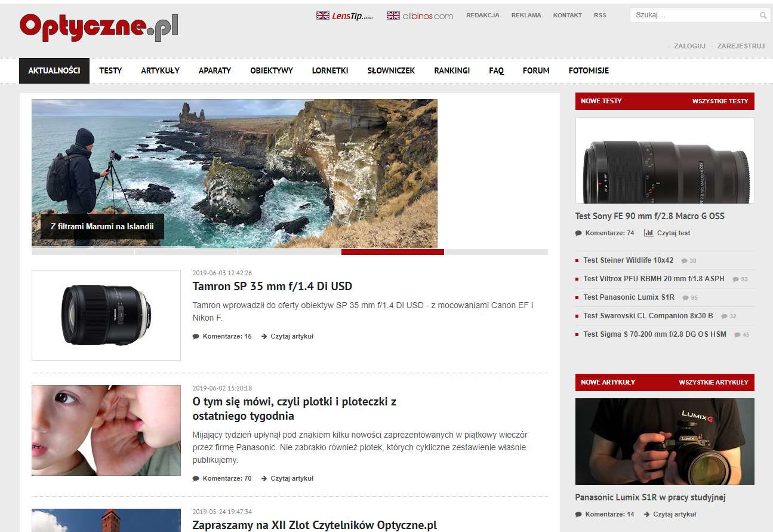773x532 pixels.
Task: Open allbinos.com via UK flag icon
Action: [393, 16]
